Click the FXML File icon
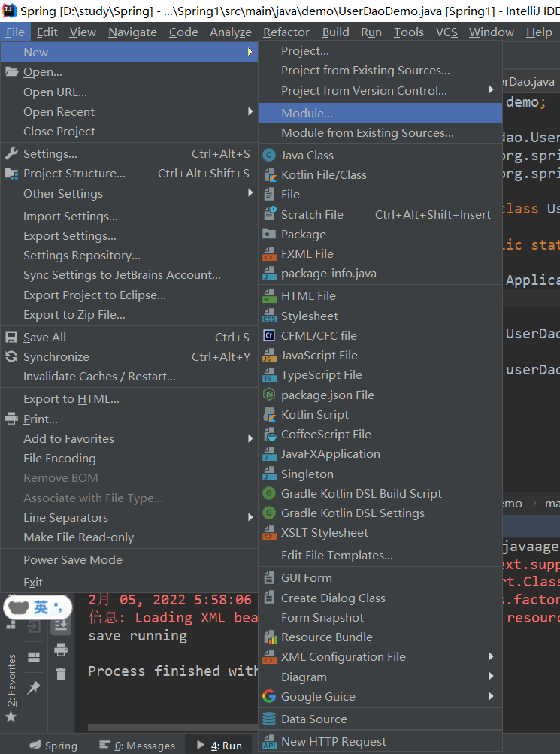The image size is (560, 754). [269, 254]
